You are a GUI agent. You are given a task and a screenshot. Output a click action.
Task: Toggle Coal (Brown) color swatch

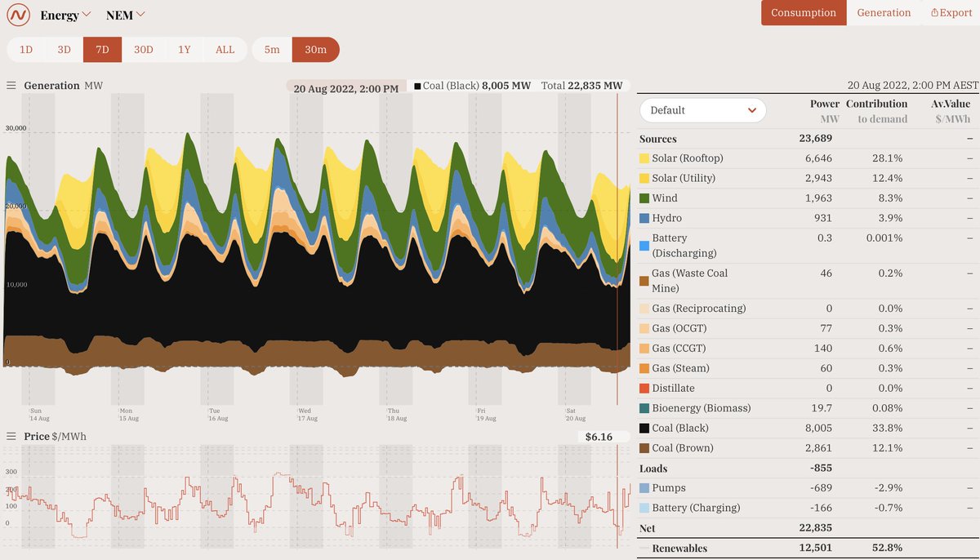(644, 448)
